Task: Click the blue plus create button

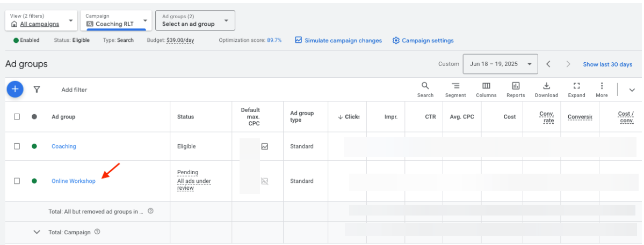Action: [15, 90]
